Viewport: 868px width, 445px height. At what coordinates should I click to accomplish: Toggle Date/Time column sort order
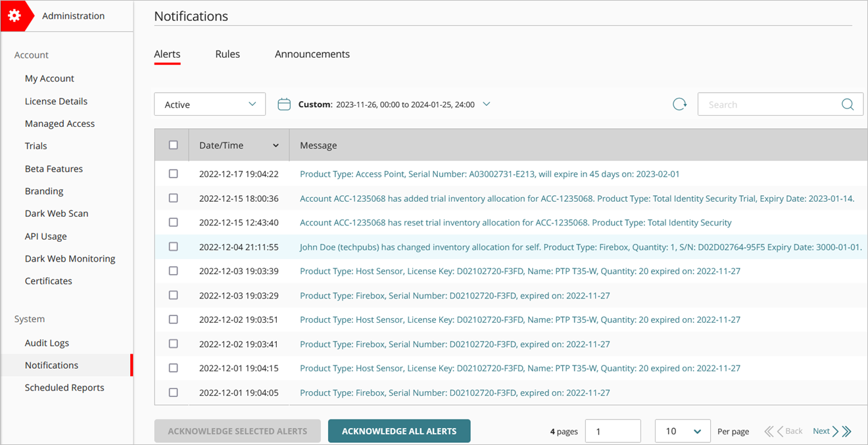276,145
